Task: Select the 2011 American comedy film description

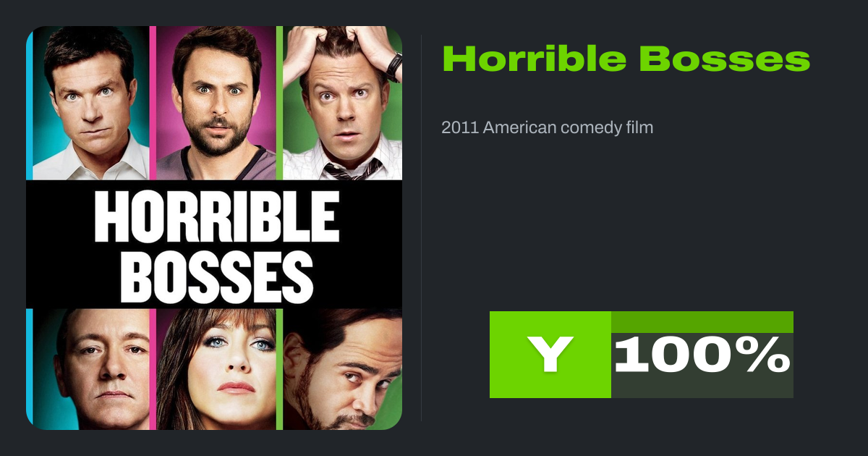Action: pos(548,127)
